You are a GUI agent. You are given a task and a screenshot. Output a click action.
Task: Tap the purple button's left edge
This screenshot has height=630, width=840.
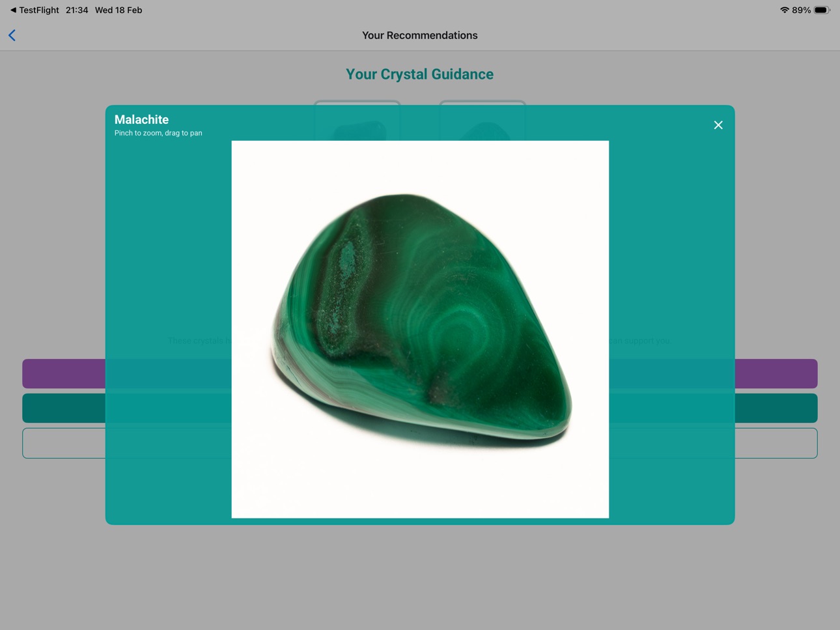click(x=64, y=374)
